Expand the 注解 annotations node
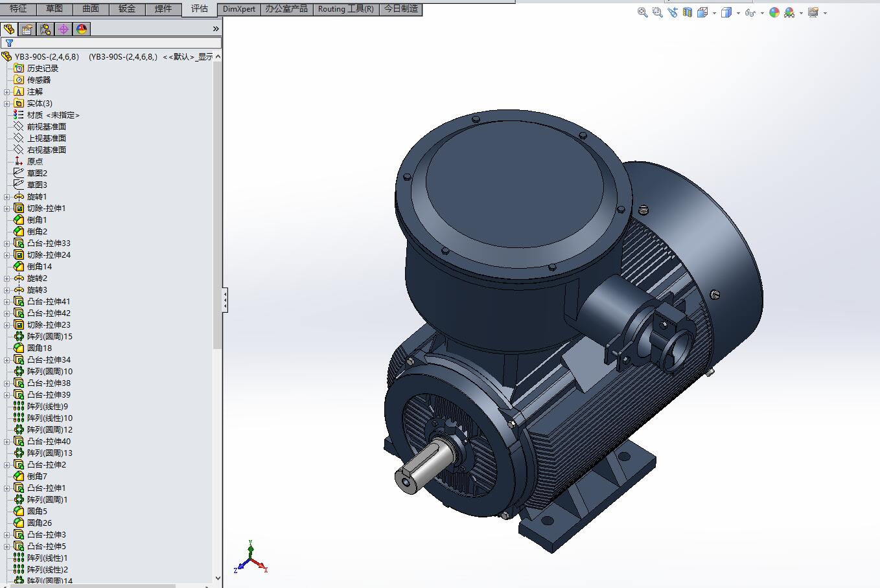 (x=7, y=92)
